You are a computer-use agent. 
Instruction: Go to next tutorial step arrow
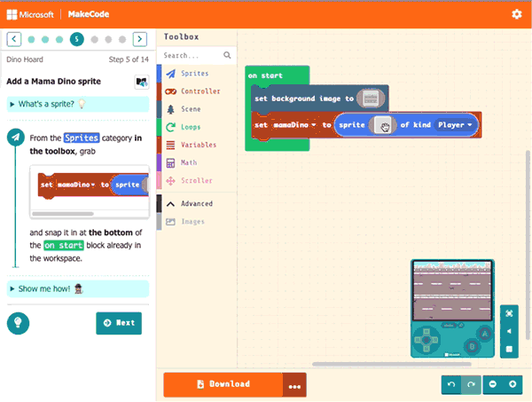(140, 39)
